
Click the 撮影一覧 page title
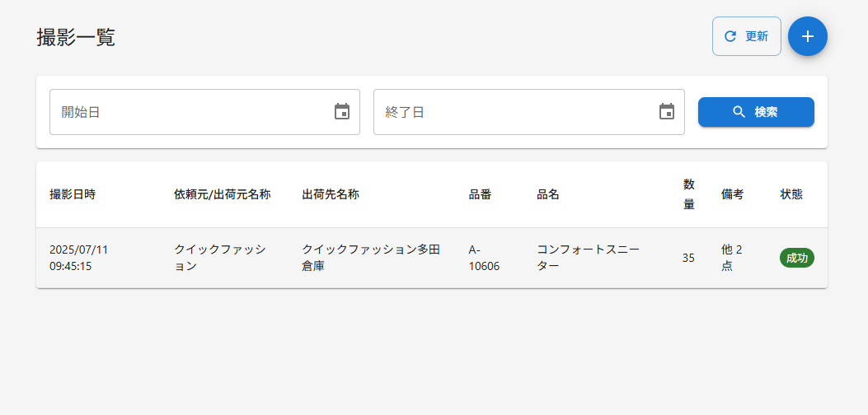pos(76,38)
